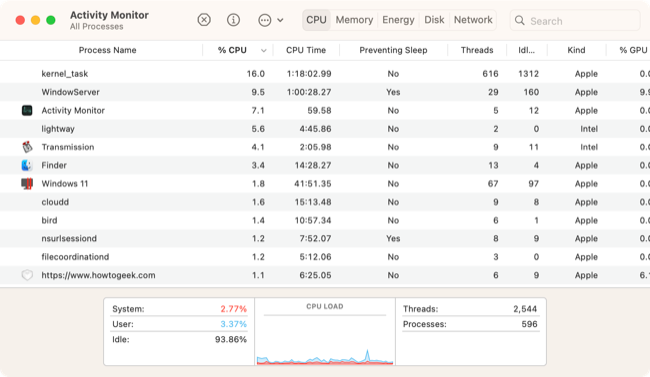This screenshot has width=650, height=377.
Task: Click the Finder app icon
Action: tap(27, 165)
